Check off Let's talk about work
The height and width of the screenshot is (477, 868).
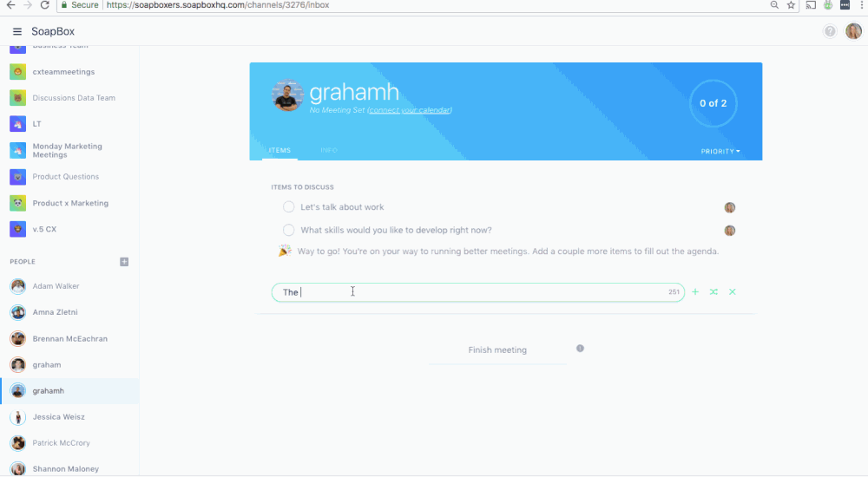click(x=288, y=207)
